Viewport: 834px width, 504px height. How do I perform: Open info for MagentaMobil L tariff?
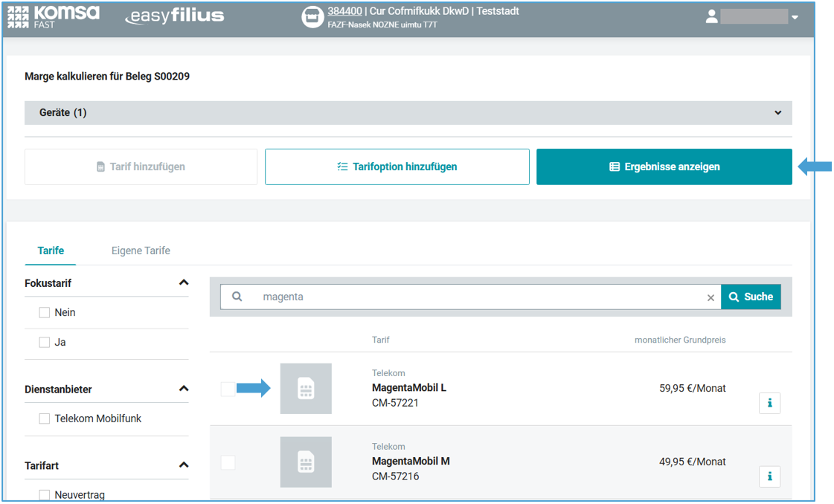click(x=769, y=403)
